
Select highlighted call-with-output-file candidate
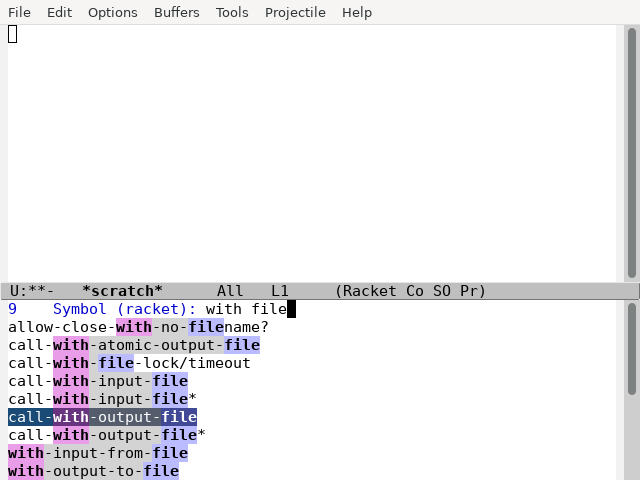(x=102, y=417)
